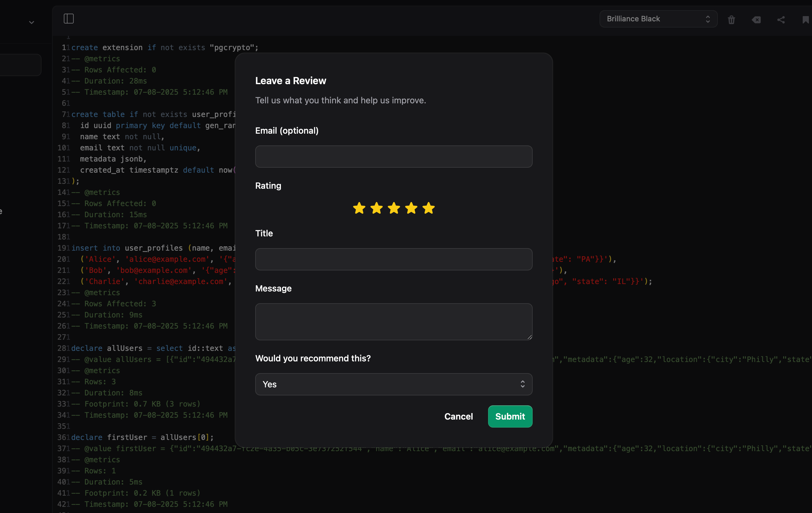Select the third rating star
Viewport: 812px width, 513px height.
[394, 208]
